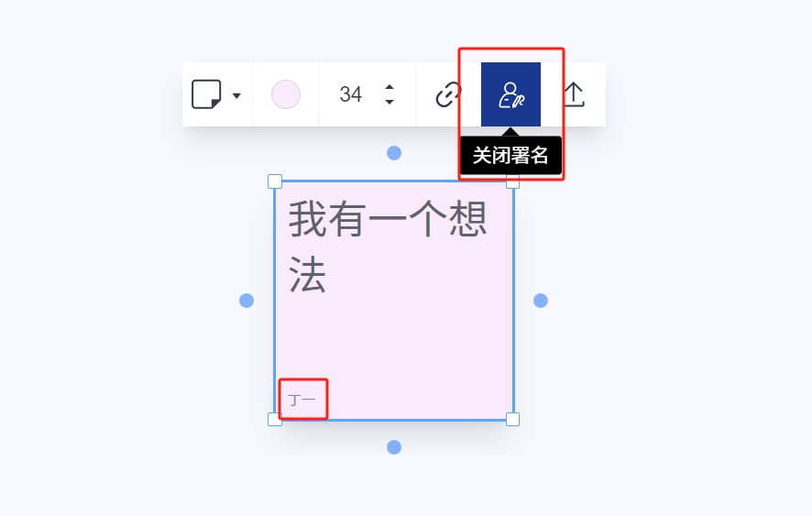Increase font size with up stepper arrow
Viewport: 812px width, 516px height.
[390, 87]
